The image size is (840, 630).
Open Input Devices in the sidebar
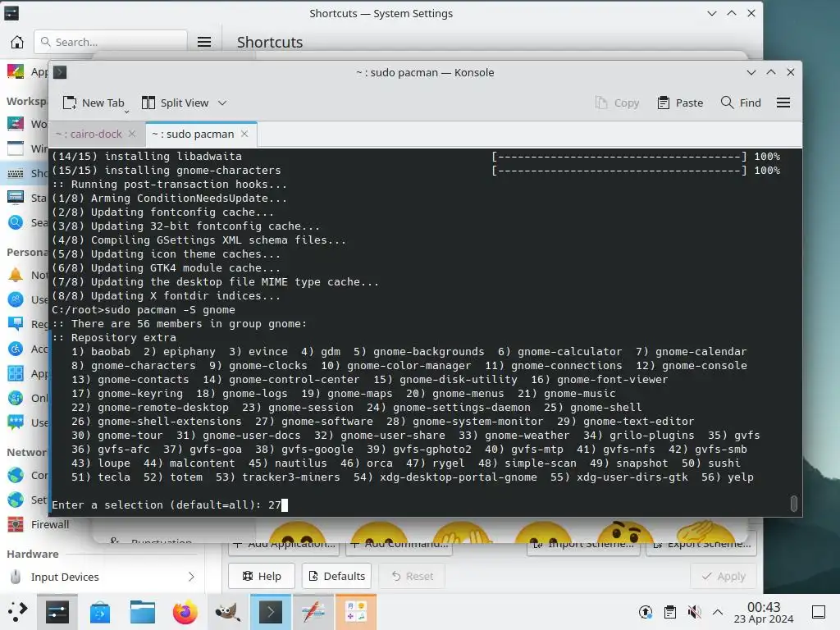[103, 577]
